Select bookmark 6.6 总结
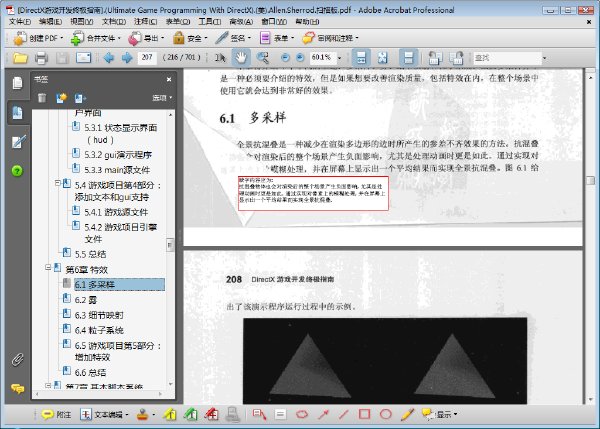Viewport: 600px width, 429px height. pyautogui.click(x=90, y=372)
